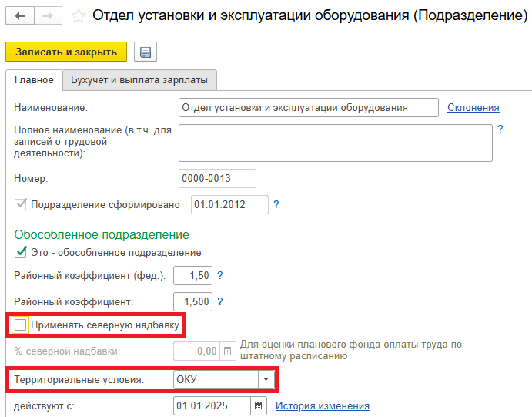Viewport: 532px width, 417px height.
Task: Click the back navigation arrow
Action: (x=20, y=15)
